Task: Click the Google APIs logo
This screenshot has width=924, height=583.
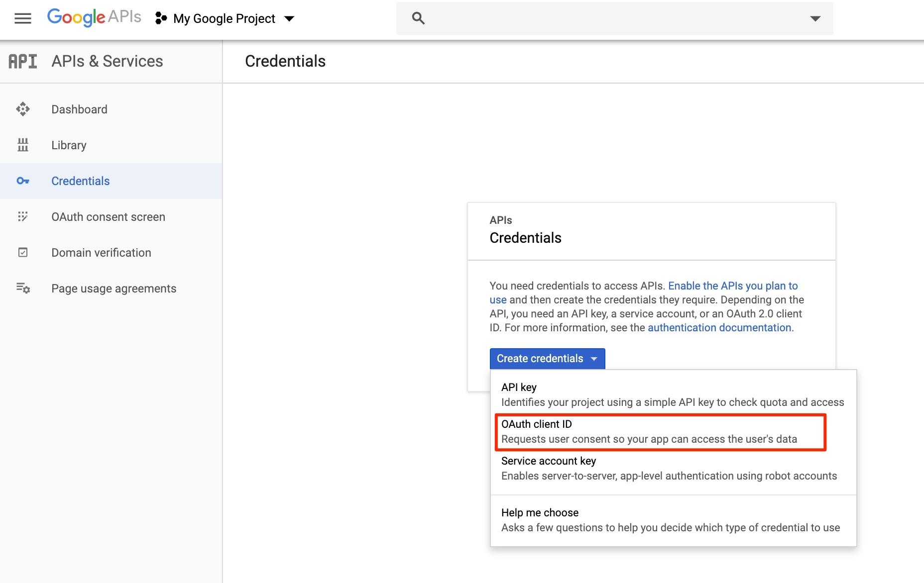Action: 94,17
